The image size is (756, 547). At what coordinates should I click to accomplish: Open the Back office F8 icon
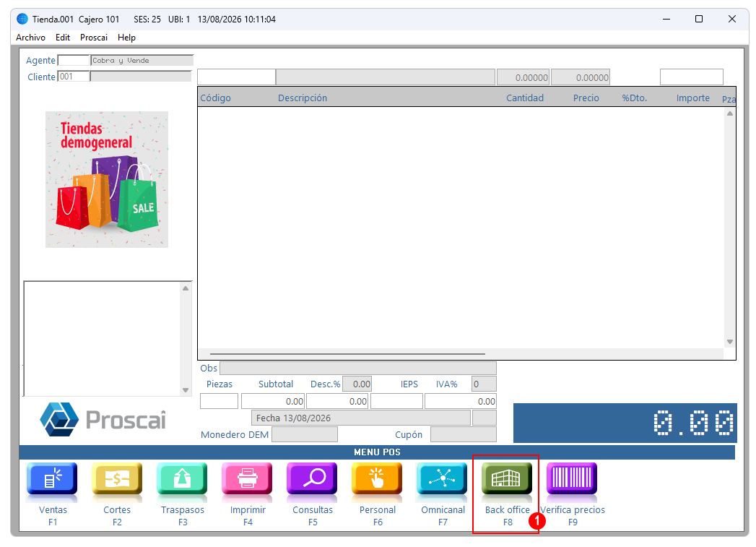point(507,480)
